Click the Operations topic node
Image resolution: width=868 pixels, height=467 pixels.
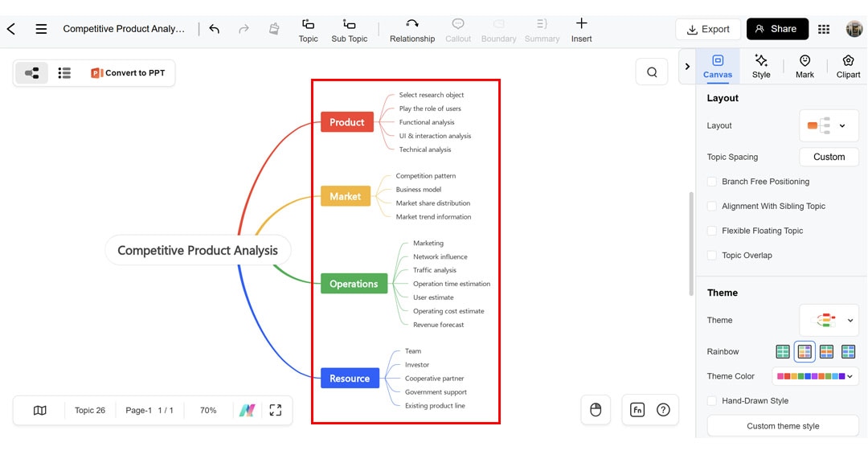point(354,283)
